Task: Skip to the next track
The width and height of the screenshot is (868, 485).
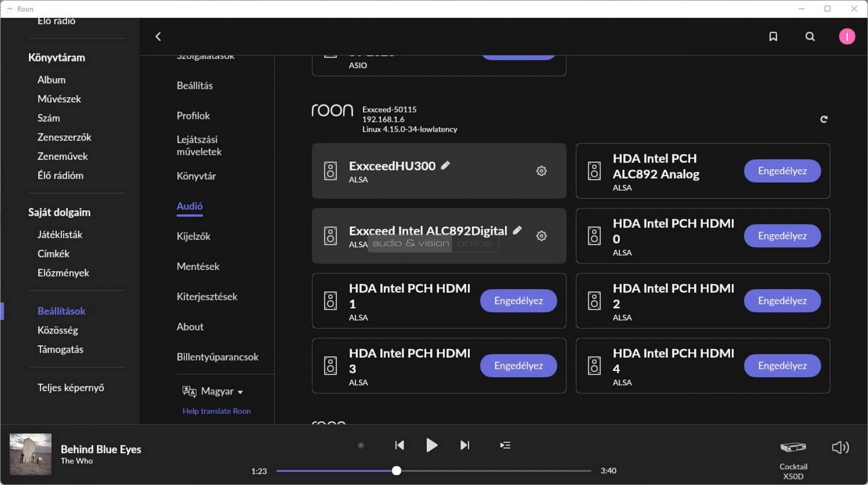Action: (464, 445)
